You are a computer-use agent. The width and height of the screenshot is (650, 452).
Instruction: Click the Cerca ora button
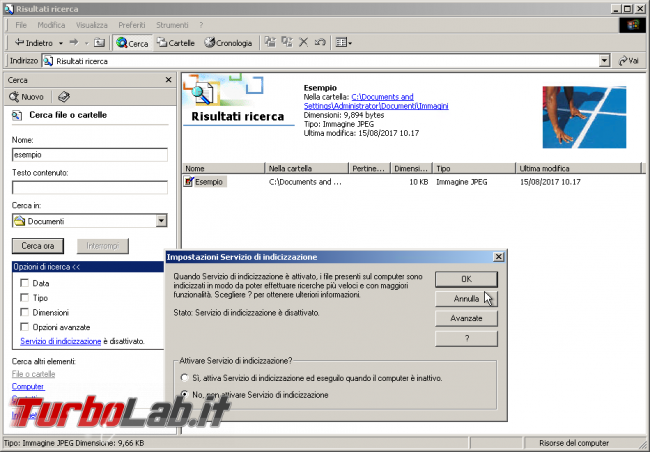click(x=38, y=246)
